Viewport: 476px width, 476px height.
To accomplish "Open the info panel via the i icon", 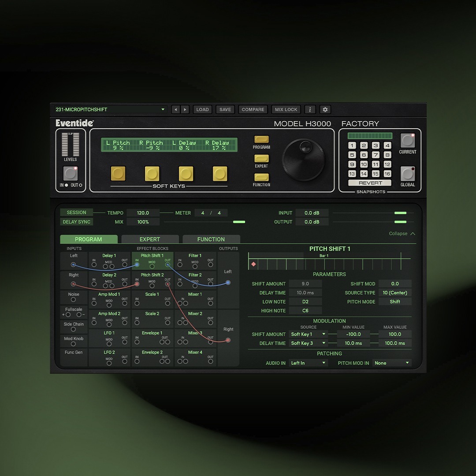I will 310,109.
